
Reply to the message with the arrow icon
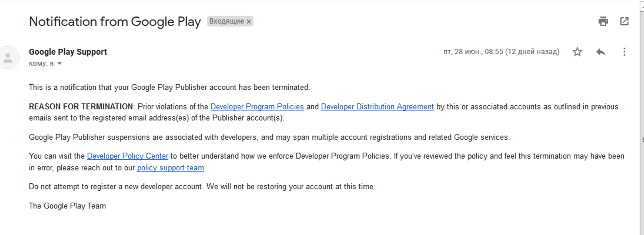pos(601,52)
